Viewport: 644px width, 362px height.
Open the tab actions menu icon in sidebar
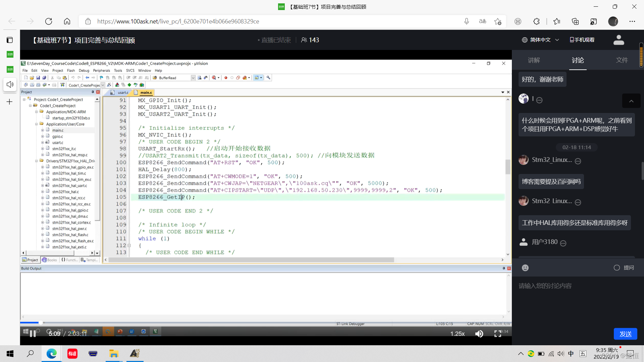[x=10, y=40]
